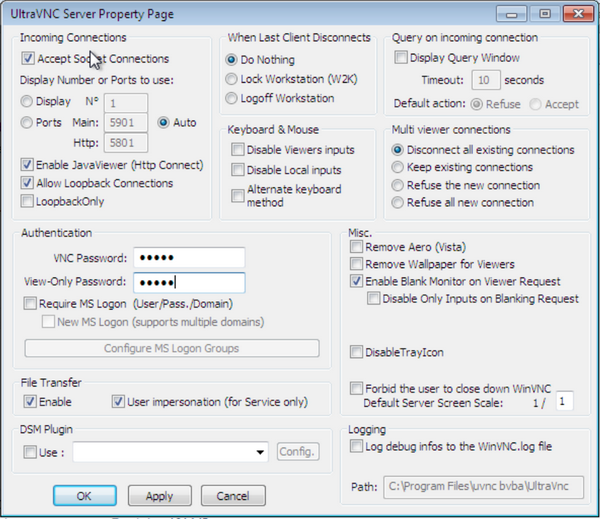Select Keep existing connections
This screenshot has width=600, height=519.
[x=398, y=167]
